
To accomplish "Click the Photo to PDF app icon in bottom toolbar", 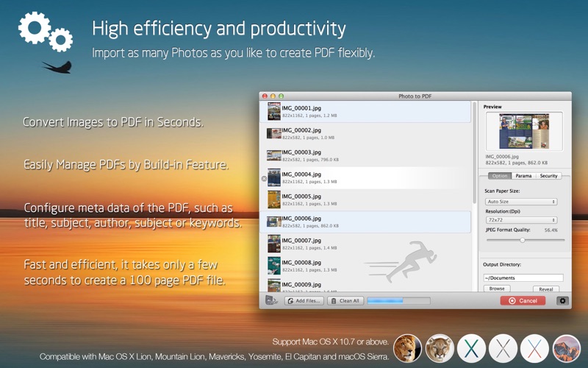I will click(271, 300).
